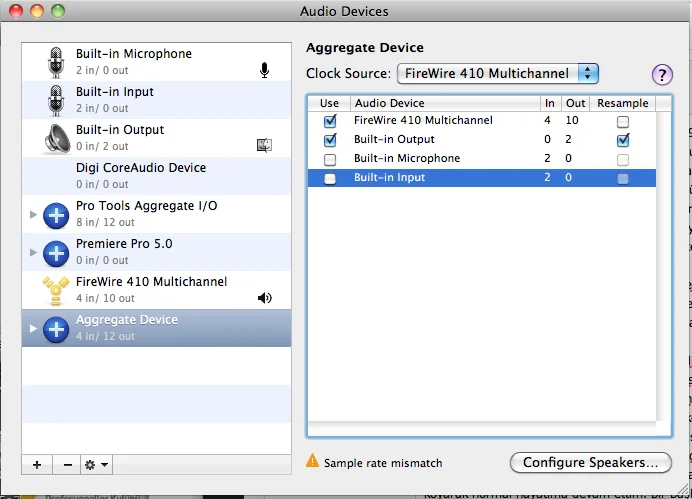Add a new device with plus button
Screen dimensions: 692x499
click(x=37, y=465)
